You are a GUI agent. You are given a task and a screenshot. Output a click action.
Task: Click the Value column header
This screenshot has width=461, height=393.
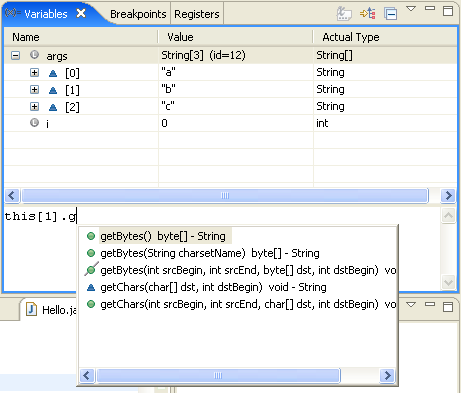235,37
